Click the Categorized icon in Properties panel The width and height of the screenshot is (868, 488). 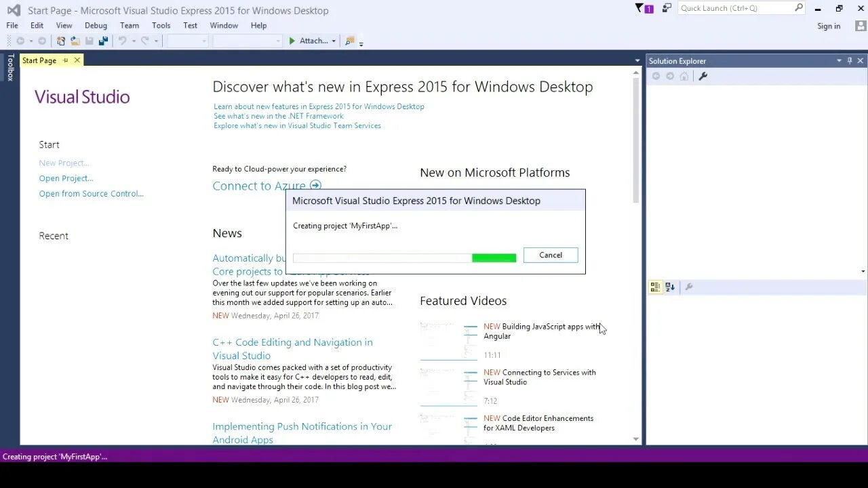point(655,287)
